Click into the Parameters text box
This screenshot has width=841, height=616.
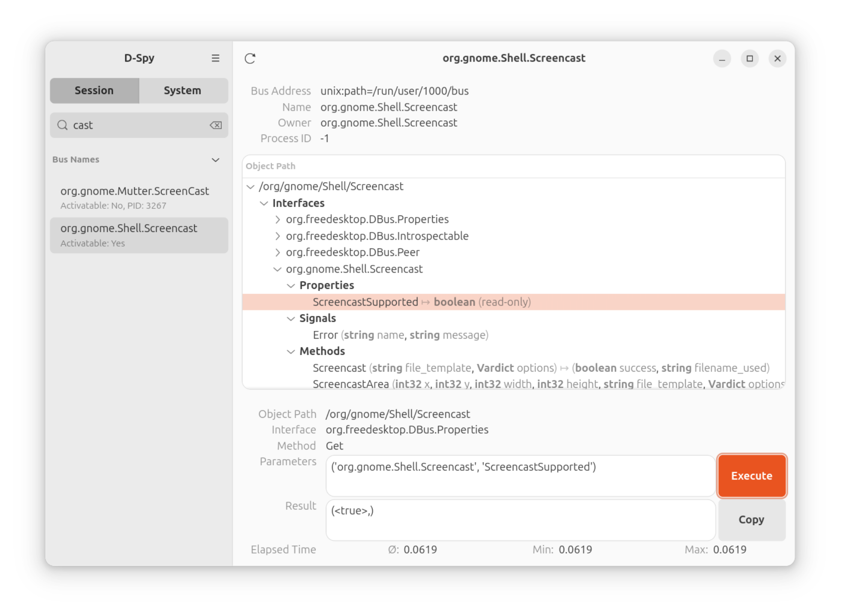521,475
